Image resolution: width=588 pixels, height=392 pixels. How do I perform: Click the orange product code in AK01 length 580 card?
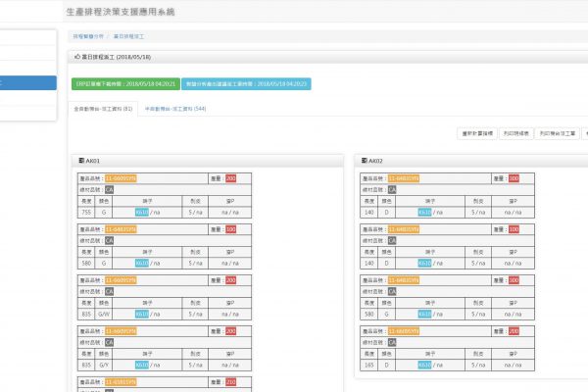121,229
